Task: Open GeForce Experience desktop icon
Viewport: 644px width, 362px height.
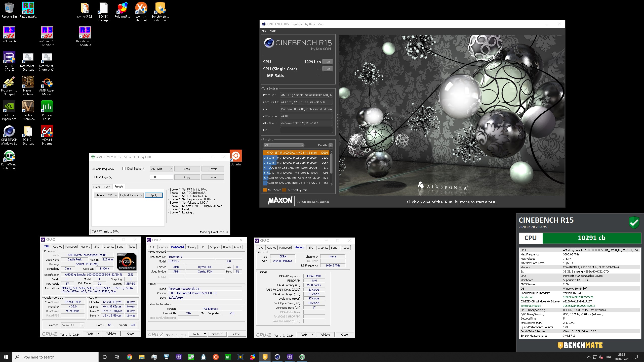Action: 9,110
